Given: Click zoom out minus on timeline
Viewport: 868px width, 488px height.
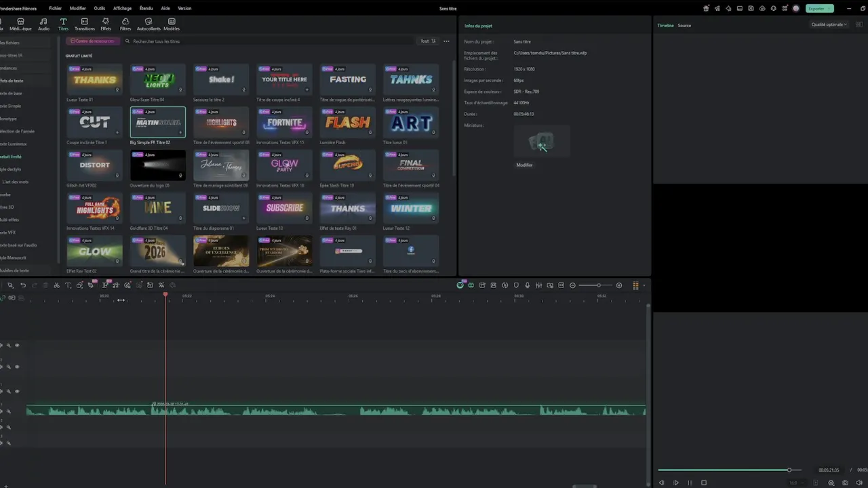Looking at the screenshot, I should (x=572, y=285).
